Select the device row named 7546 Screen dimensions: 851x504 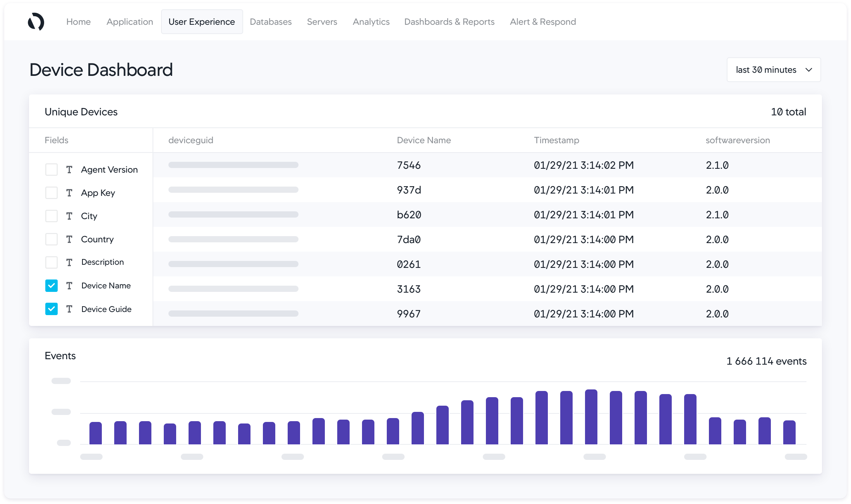click(487, 165)
